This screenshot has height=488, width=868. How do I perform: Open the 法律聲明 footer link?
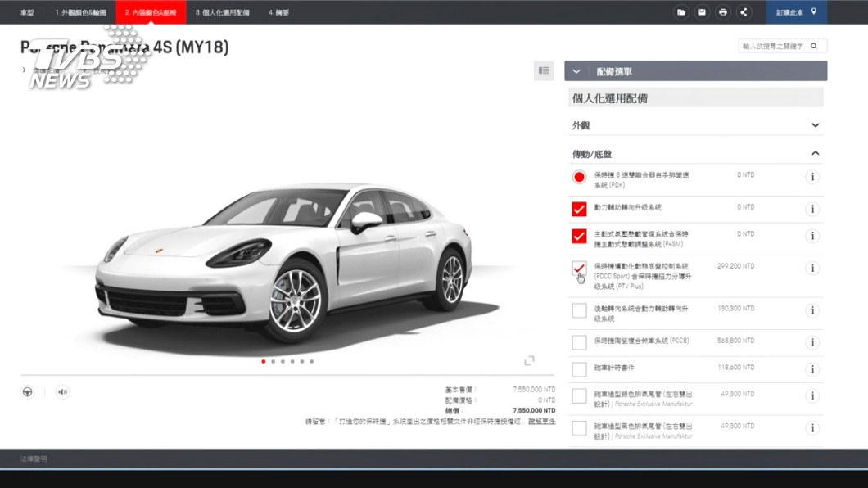tap(34, 459)
